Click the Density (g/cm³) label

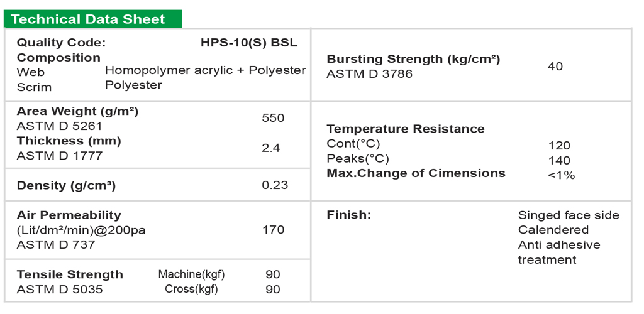[66, 185]
